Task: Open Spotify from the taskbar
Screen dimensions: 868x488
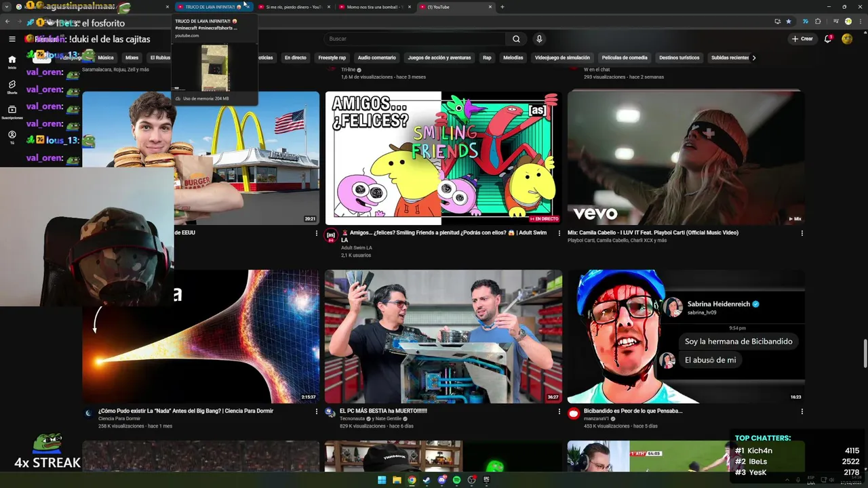Action: (456, 480)
